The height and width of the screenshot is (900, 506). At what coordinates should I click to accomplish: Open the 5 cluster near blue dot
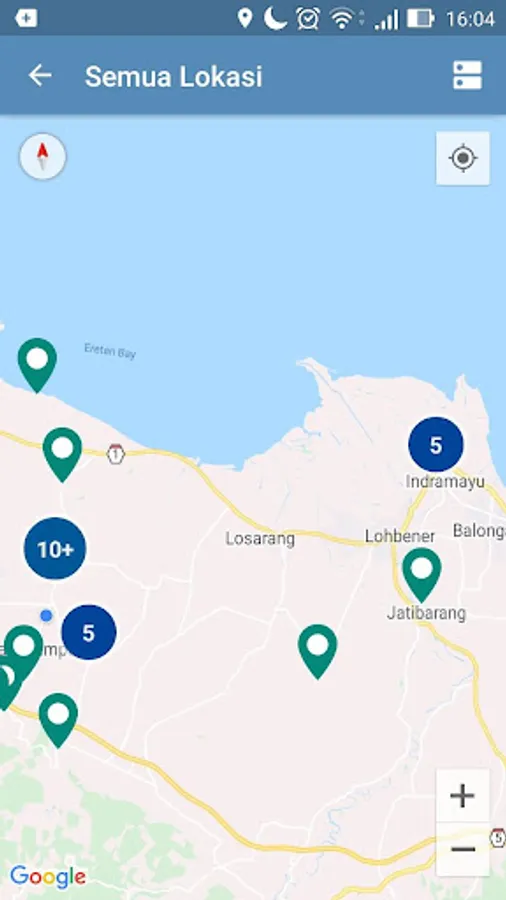click(89, 632)
